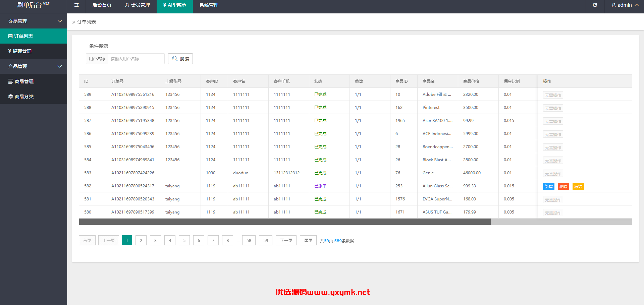Click the refresh icon in top bar
The height and width of the screenshot is (305, 644).
click(x=595, y=5)
